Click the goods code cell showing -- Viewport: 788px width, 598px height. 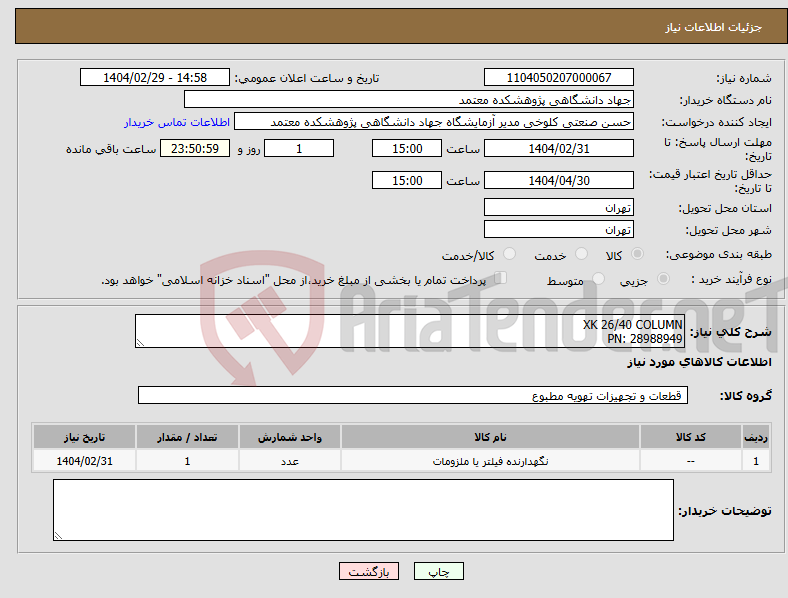(x=691, y=461)
